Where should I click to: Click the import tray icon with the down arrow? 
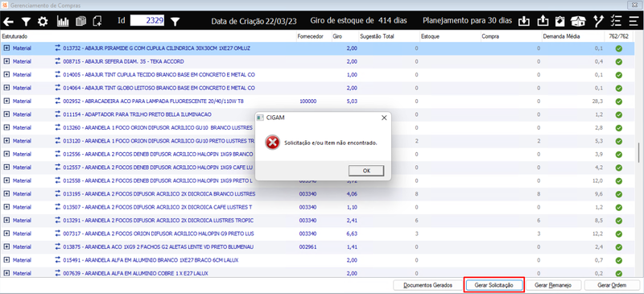524,22
